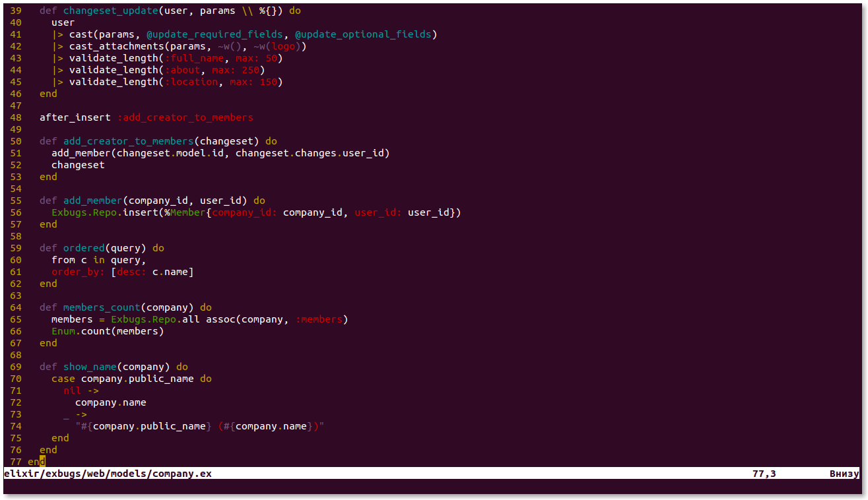Click :add_creator_to_members atom on line 48

pos(185,117)
